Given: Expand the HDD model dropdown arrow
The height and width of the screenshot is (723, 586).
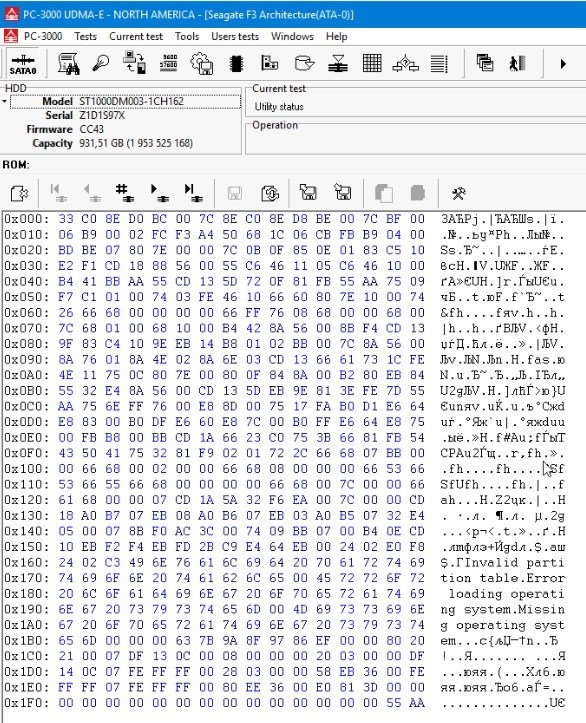Looking at the screenshot, I should pyautogui.click(x=5, y=101).
